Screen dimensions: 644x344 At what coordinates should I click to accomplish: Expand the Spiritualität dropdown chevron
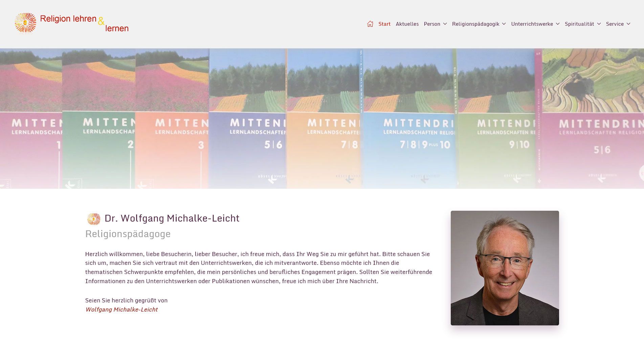click(599, 24)
